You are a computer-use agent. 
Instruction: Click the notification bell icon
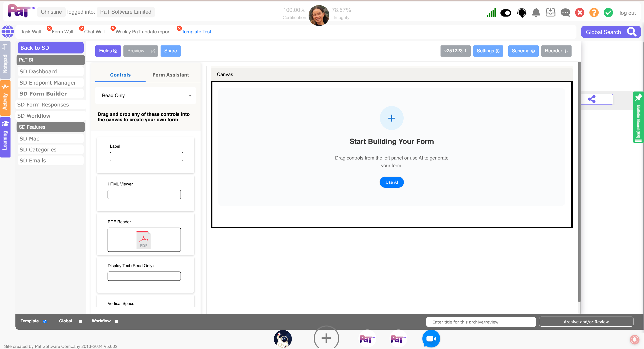[536, 13]
